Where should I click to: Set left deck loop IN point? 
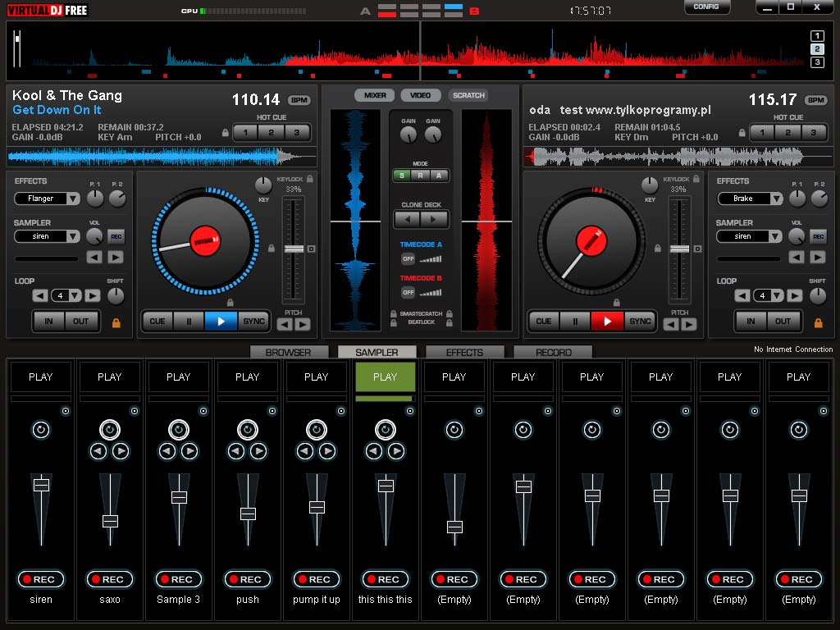pos(48,322)
